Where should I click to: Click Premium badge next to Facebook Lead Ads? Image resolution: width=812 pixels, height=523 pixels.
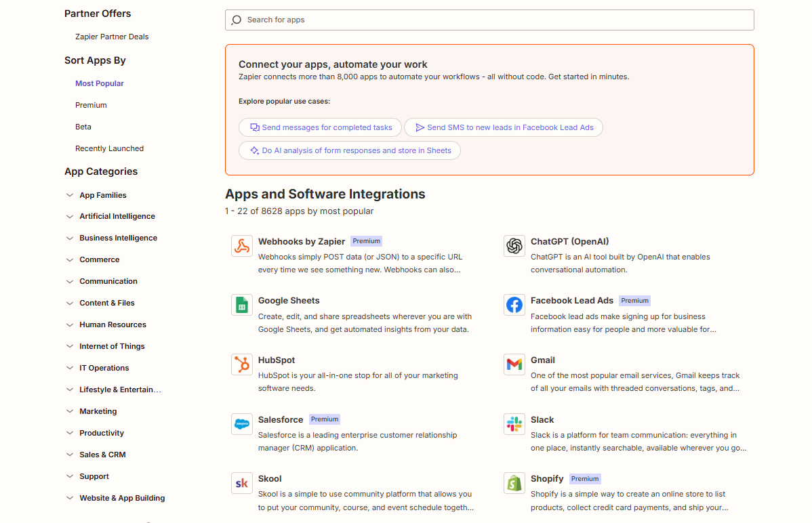[634, 300]
